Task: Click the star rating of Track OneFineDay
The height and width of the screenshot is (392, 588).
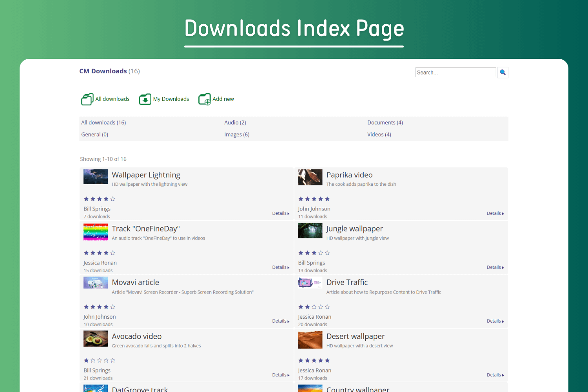Action: 100,253
